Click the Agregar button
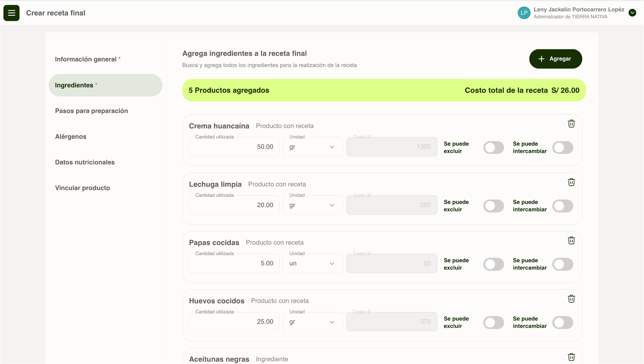The image size is (644, 364). click(555, 59)
